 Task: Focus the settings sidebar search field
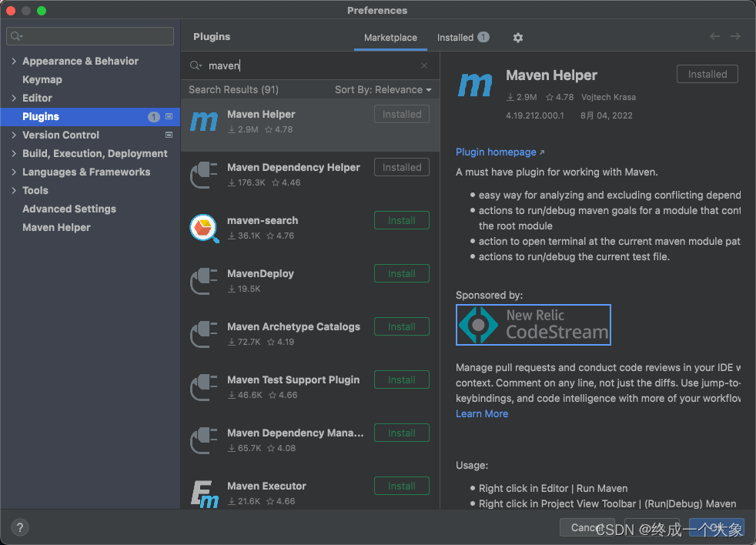pyautogui.click(x=89, y=36)
